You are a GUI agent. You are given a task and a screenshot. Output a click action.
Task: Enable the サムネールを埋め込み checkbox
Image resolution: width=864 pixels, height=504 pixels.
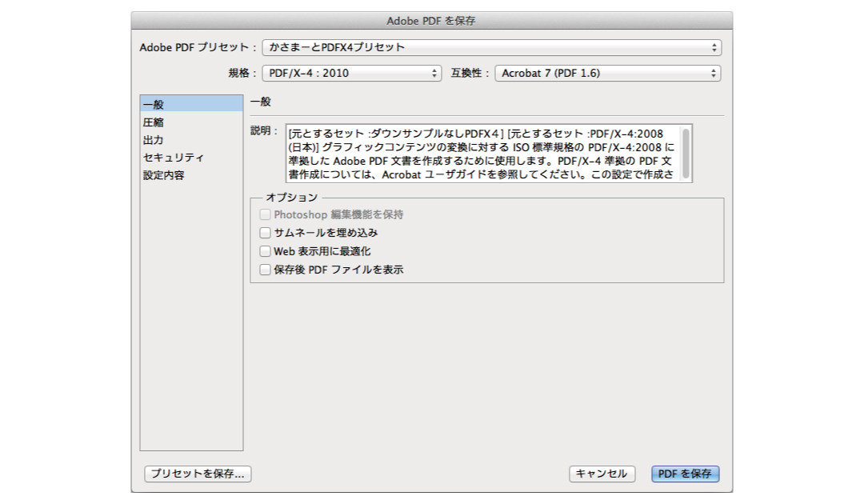click(265, 232)
